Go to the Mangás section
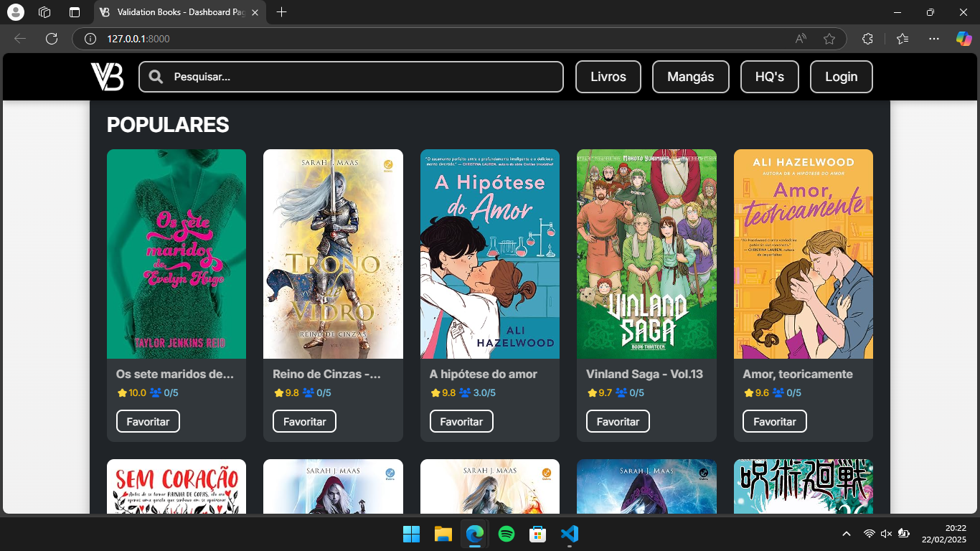This screenshot has width=980, height=551. click(x=690, y=77)
